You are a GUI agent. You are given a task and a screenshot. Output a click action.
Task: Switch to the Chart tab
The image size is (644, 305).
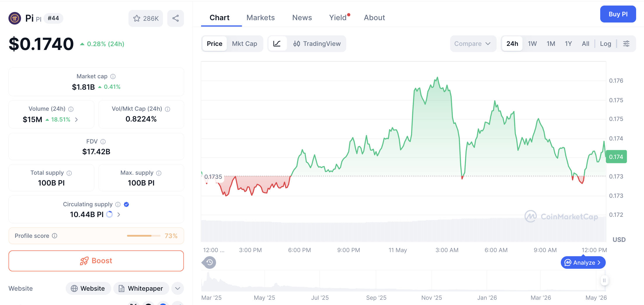[220, 18]
